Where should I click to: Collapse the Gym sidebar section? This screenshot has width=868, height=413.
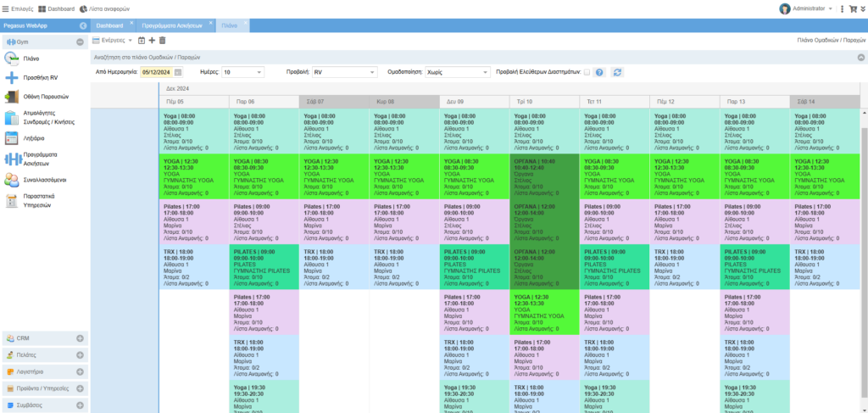pos(80,42)
